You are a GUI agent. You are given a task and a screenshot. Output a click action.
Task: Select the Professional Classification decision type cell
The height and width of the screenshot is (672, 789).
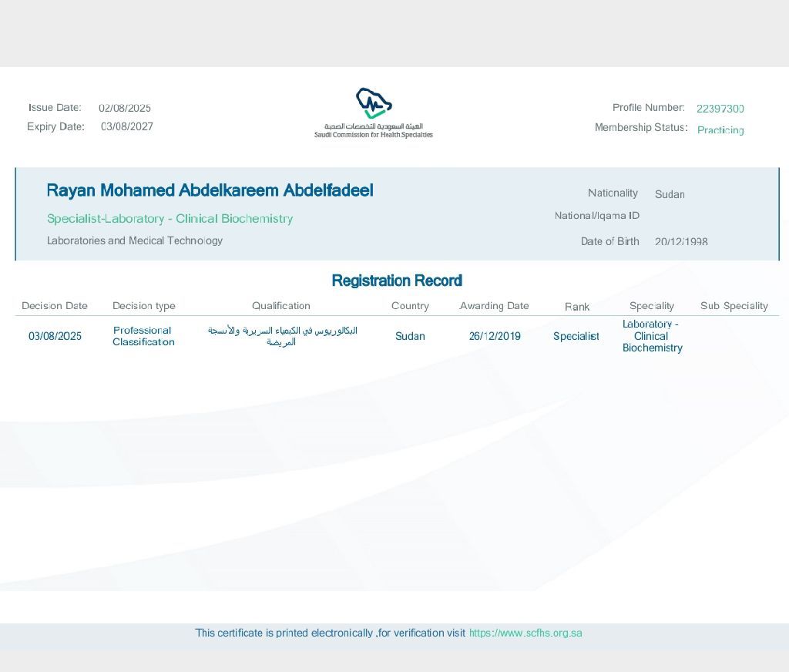[x=143, y=336]
